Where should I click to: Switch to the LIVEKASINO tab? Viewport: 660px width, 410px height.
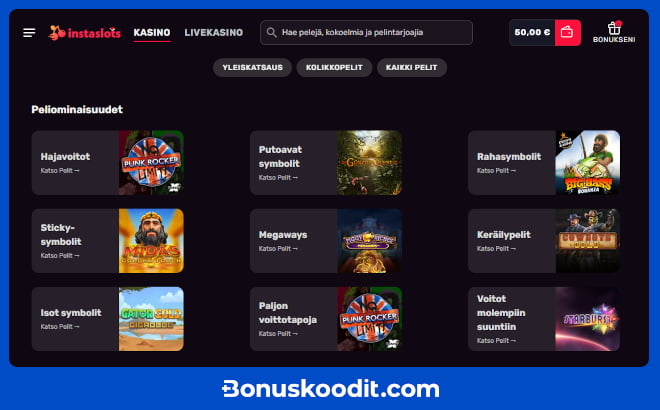tap(214, 32)
